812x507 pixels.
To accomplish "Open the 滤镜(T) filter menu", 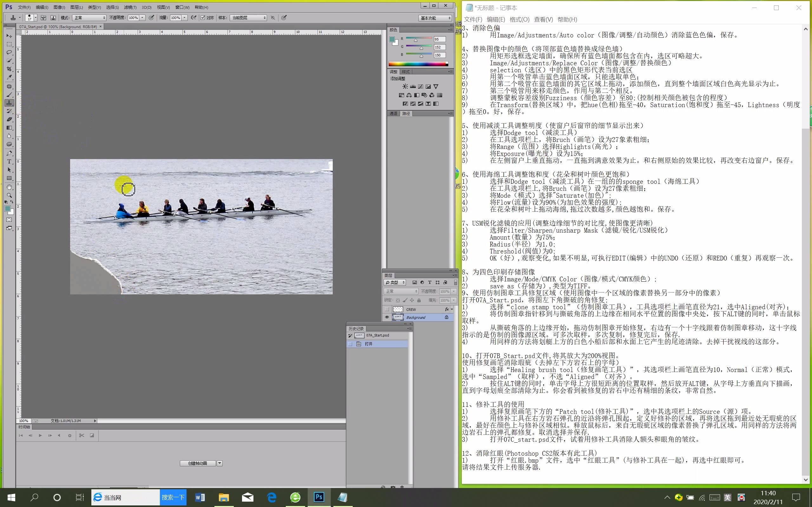I will 130,7.
